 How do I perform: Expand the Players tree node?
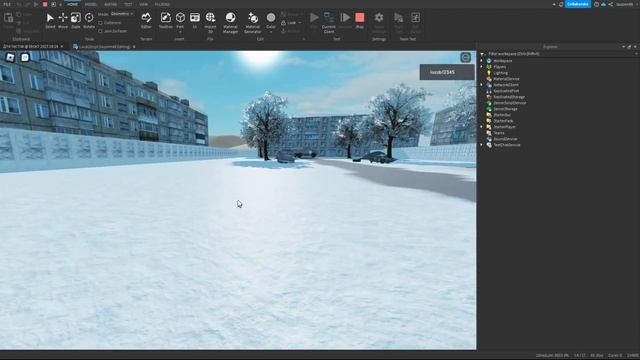[x=482, y=67]
